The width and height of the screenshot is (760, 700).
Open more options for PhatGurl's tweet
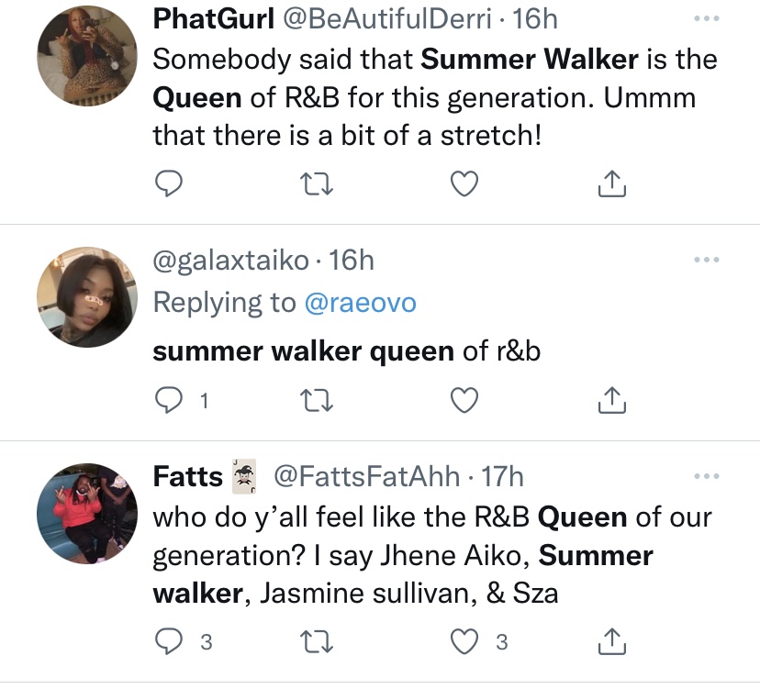[706, 19]
